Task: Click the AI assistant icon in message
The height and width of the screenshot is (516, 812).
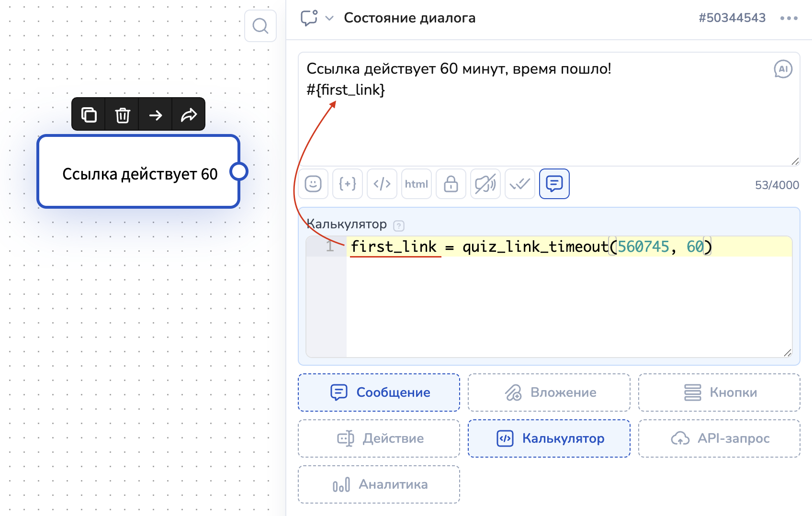Action: (783, 69)
